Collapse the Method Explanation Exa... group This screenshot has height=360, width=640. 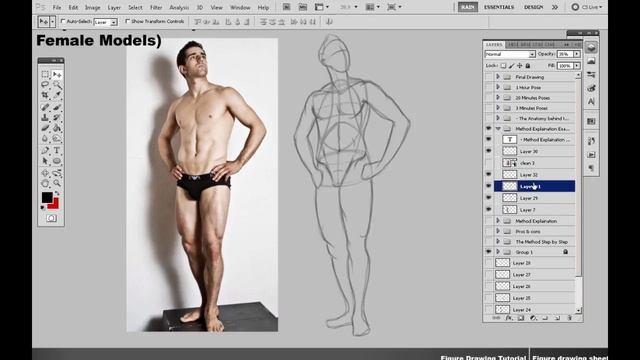(498, 129)
